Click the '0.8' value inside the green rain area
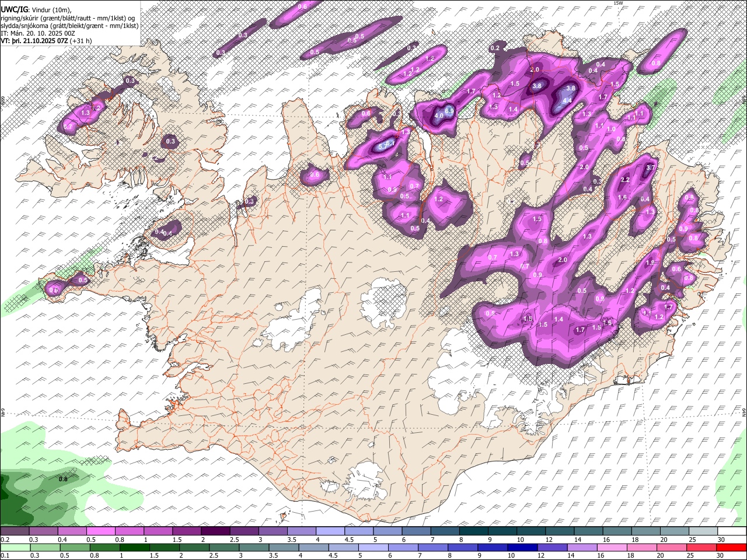The height and width of the screenshot is (560, 747). 63,479
